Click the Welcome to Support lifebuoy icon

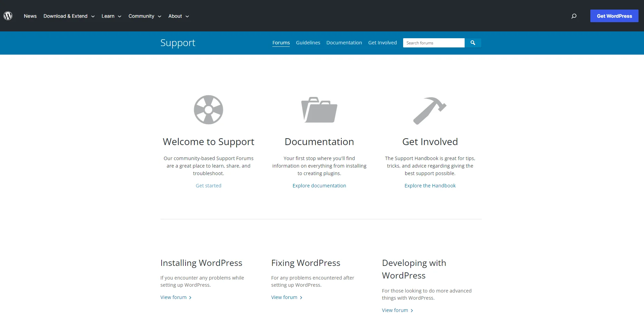click(208, 110)
